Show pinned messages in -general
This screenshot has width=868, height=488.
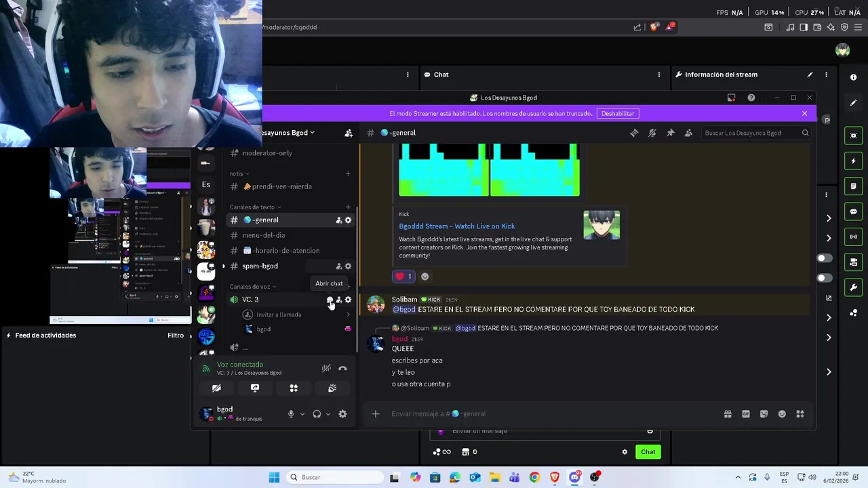click(671, 133)
